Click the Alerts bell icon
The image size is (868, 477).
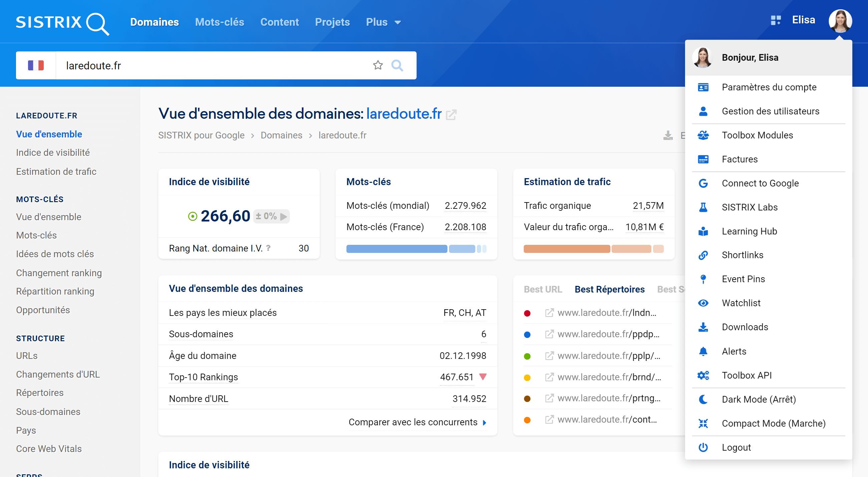click(x=703, y=351)
